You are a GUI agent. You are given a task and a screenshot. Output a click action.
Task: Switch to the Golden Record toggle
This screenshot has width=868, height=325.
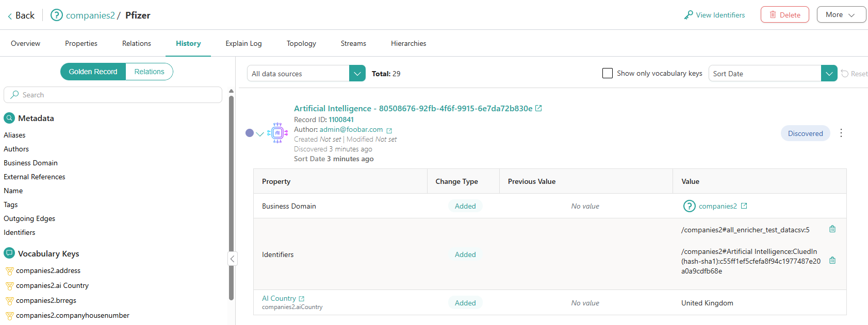click(93, 72)
